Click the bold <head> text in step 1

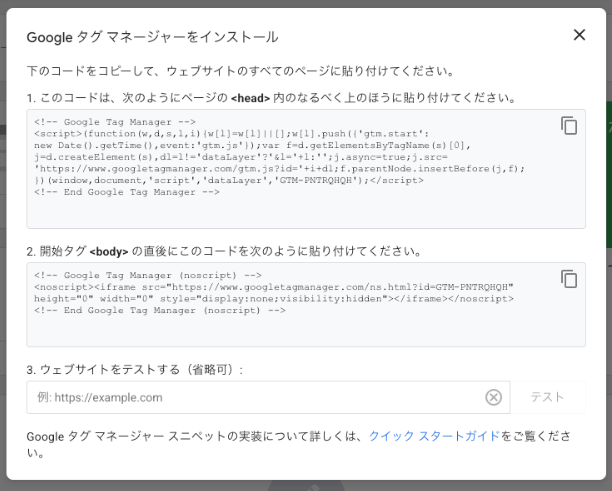(251, 98)
